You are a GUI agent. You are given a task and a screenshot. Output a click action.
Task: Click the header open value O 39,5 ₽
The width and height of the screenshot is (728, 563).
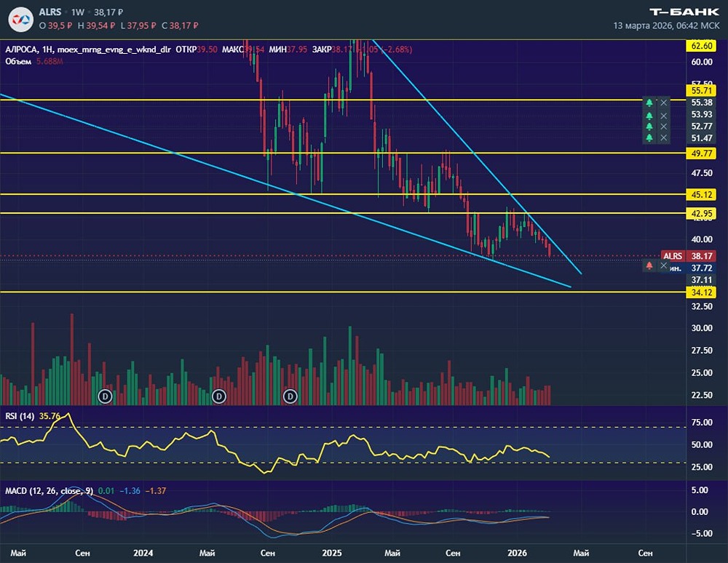pyautogui.click(x=55, y=25)
